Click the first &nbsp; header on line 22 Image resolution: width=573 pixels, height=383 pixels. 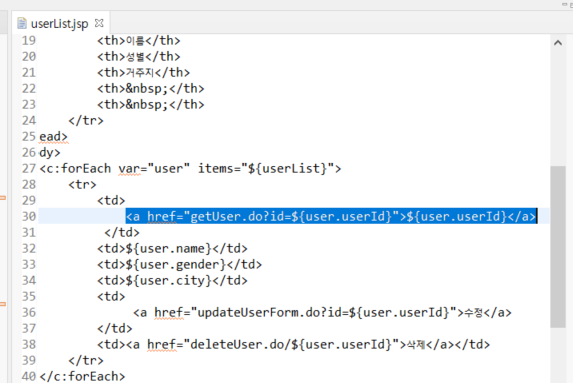[151, 88]
